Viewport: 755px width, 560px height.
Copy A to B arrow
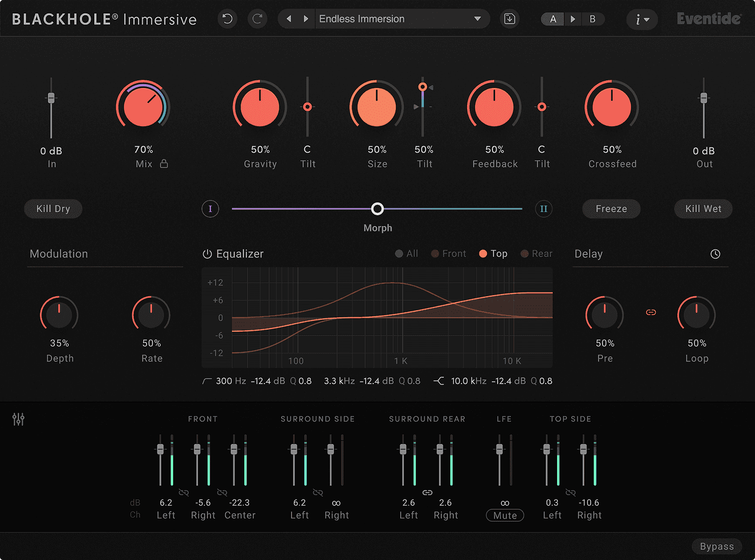click(x=573, y=19)
